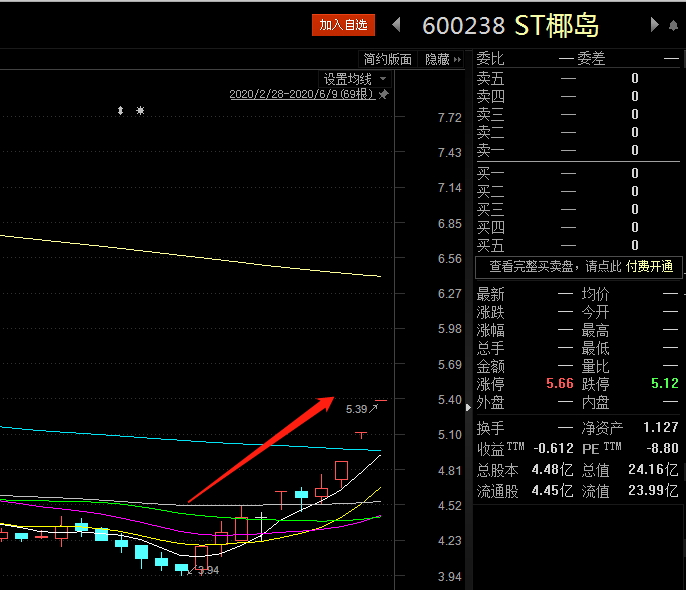Click 隐藏 to hide side panel
686x590 pixels.
click(x=443, y=59)
